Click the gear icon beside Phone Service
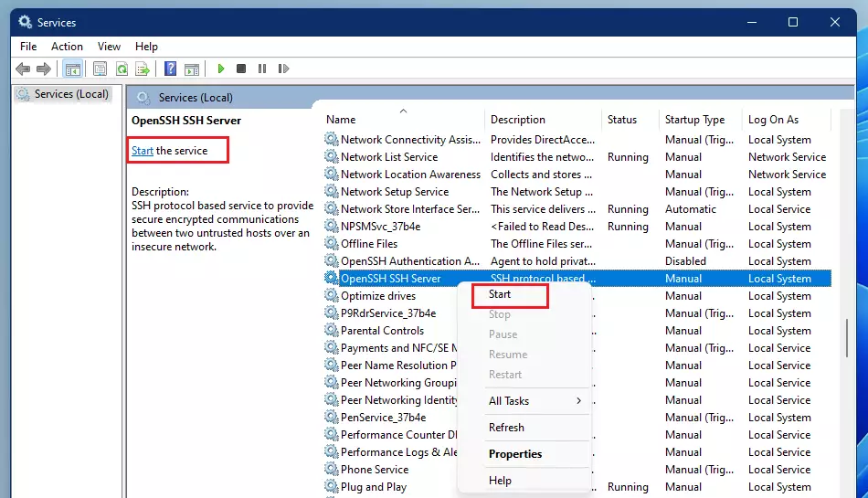Viewport: 868px width, 498px height. click(x=331, y=470)
